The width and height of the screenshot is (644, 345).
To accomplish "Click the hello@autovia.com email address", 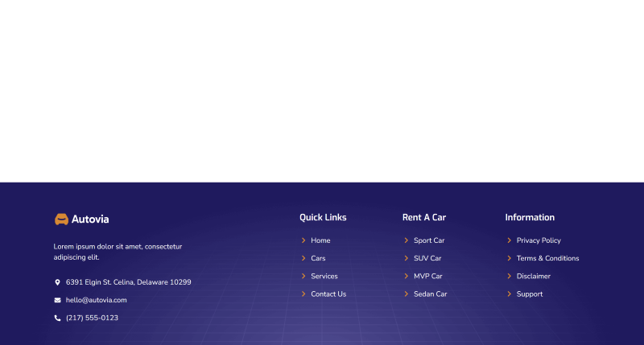I will click(x=97, y=300).
